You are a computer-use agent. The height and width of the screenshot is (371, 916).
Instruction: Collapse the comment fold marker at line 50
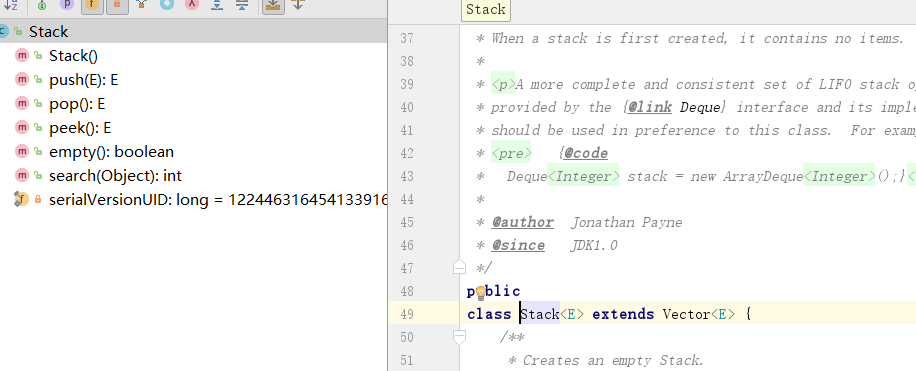(x=460, y=337)
